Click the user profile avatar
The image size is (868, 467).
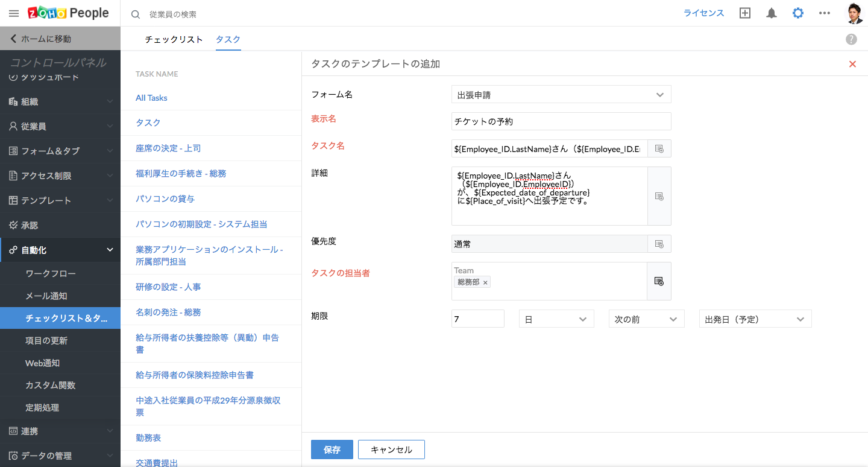tap(855, 13)
